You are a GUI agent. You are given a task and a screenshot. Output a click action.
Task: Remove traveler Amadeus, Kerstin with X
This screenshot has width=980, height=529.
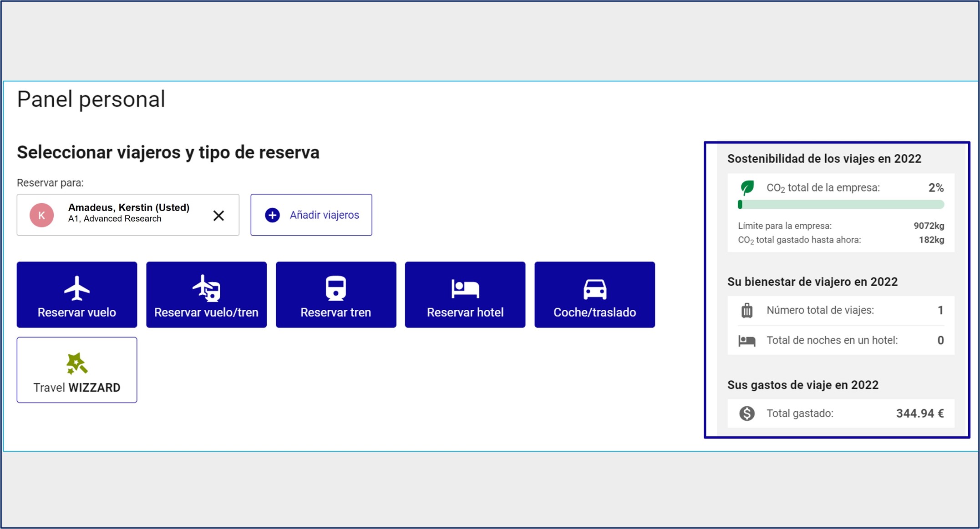pyautogui.click(x=218, y=216)
